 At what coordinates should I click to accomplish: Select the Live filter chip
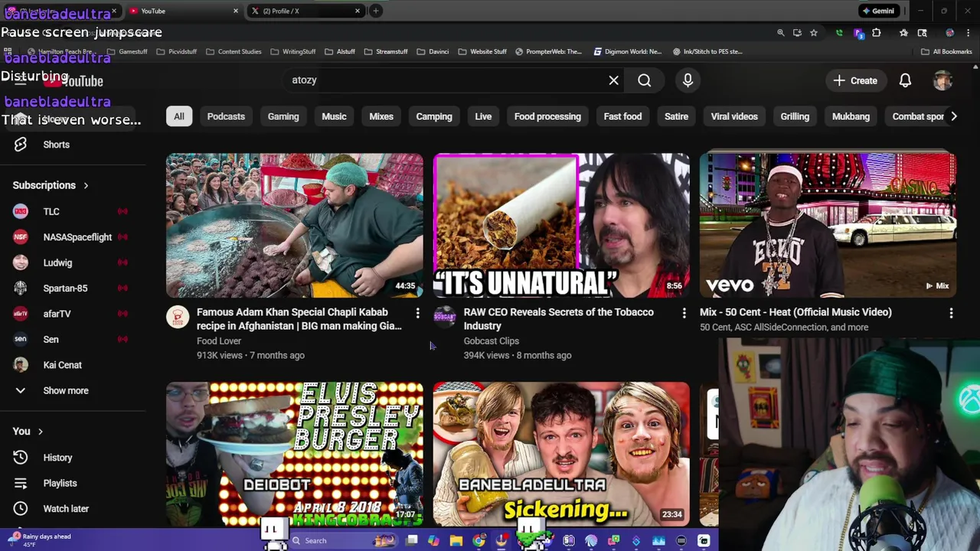coord(483,116)
